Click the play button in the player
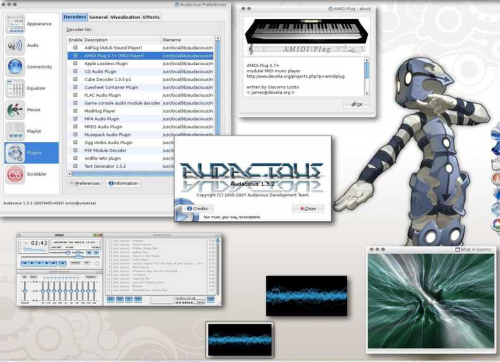 point(32,263)
